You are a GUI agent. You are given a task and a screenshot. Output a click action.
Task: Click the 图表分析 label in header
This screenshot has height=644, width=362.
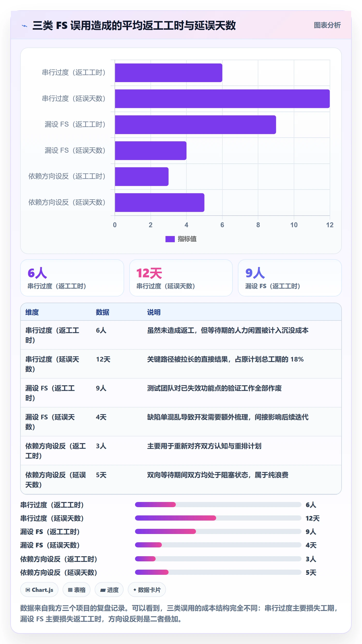[x=327, y=25]
